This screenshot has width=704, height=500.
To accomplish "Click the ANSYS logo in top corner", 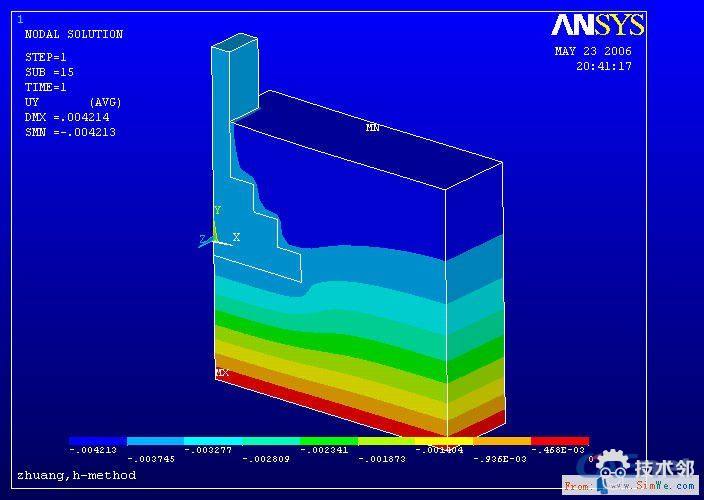I will point(597,25).
